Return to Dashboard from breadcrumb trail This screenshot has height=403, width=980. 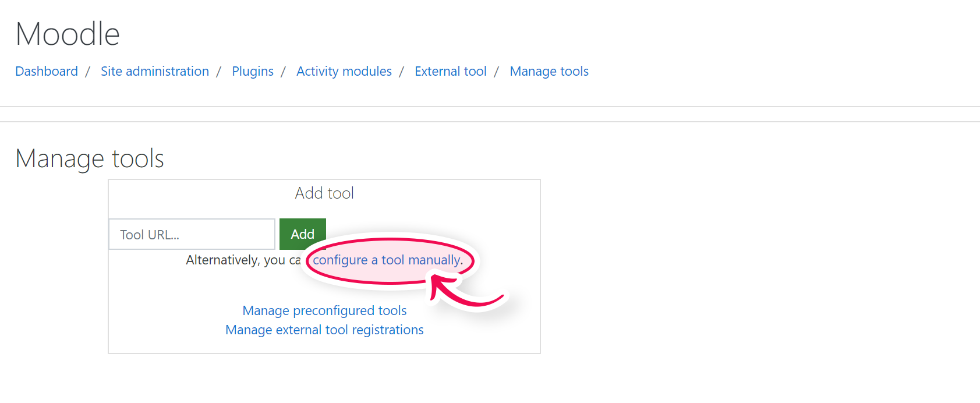(x=46, y=71)
